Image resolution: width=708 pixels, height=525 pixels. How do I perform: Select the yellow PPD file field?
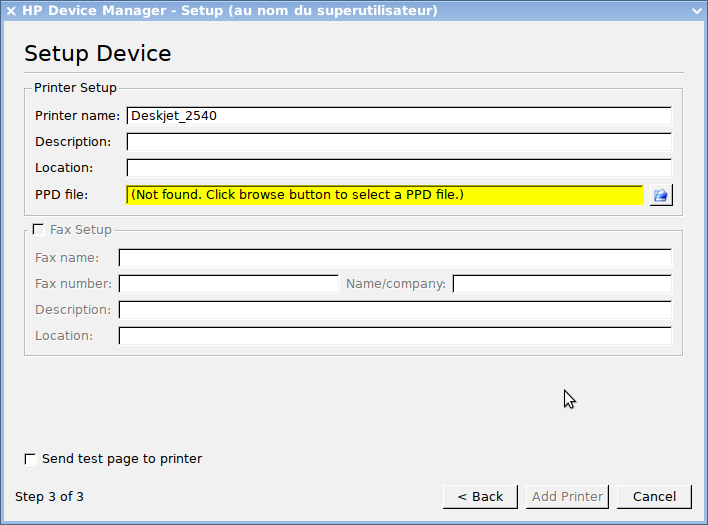(385, 195)
